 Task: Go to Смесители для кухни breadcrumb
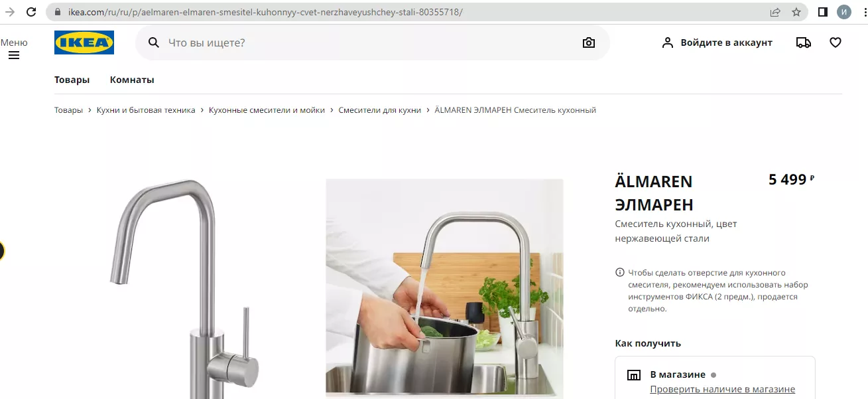point(380,110)
